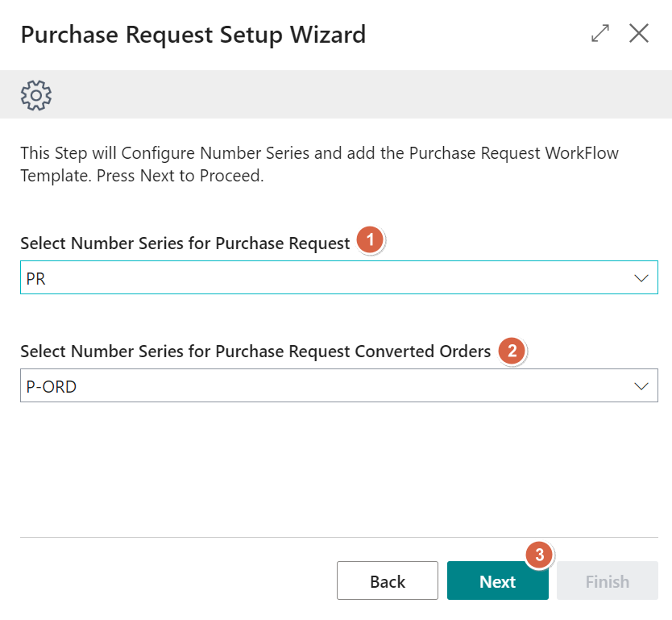Click the 'Select Number Series for Purchase Request' label

(x=185, y=243)
